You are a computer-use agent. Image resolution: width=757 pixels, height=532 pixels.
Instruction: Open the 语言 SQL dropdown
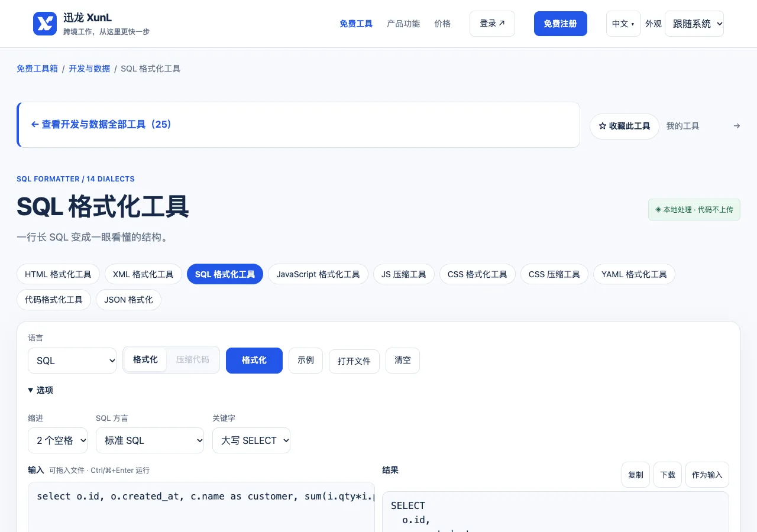[x=72, y=361]
